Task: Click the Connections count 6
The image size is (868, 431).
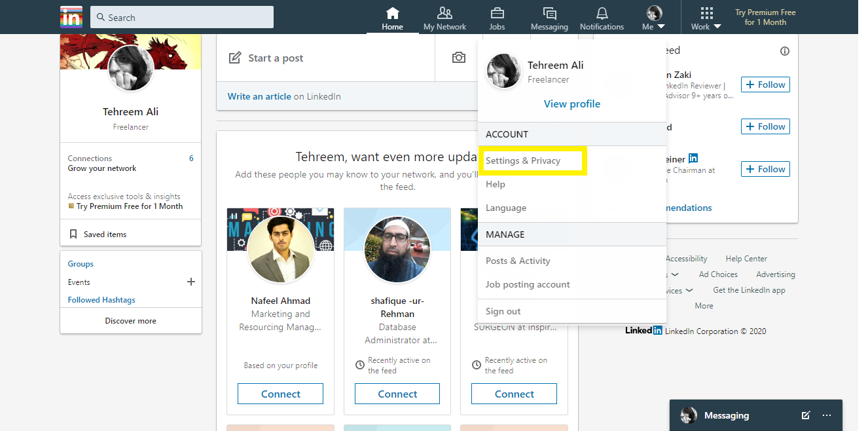Action: coord(191,159)
